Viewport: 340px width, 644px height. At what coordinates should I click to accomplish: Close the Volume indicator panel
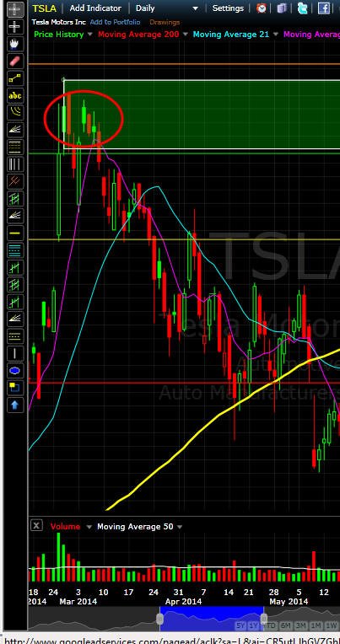[36, 525]
